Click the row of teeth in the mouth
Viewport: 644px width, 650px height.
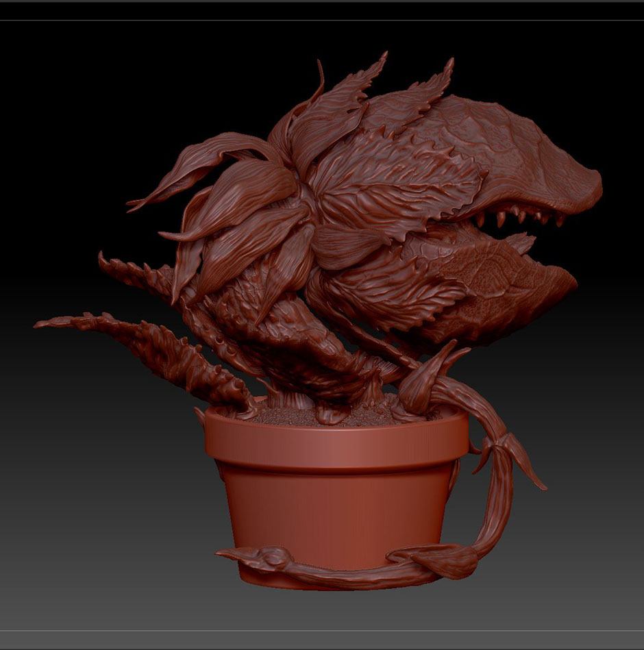[521, 217]
